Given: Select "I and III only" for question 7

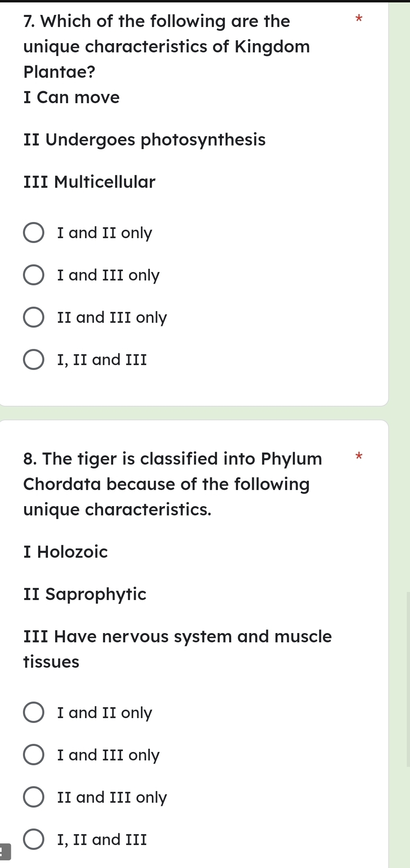Looking at the screenshot, I should [x=34, y=275].
